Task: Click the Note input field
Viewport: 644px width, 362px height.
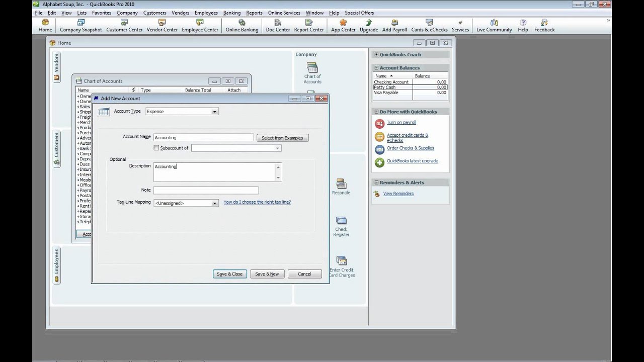Action: 206,191
